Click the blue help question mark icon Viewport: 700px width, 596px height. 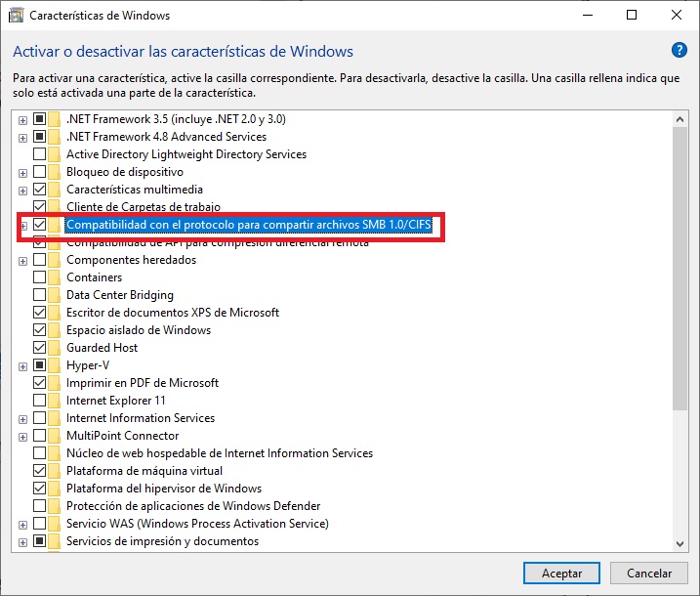(x=679, y=51)
